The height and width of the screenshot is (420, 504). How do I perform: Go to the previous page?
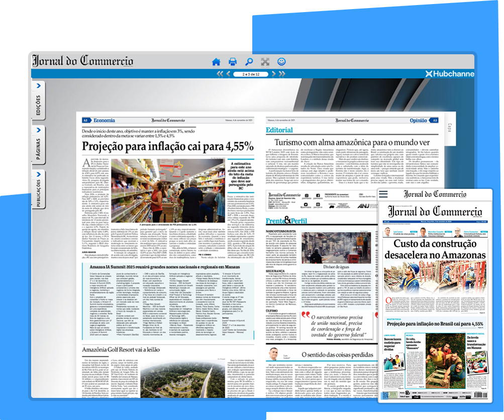pos(228,74)
